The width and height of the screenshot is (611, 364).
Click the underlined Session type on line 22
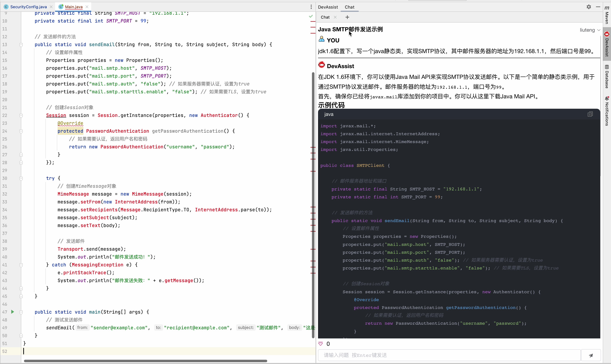[x=56, y=115]
